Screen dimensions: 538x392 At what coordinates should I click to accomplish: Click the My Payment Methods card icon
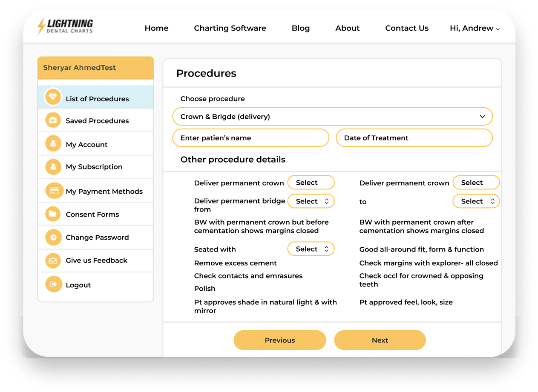coord(54,191)
